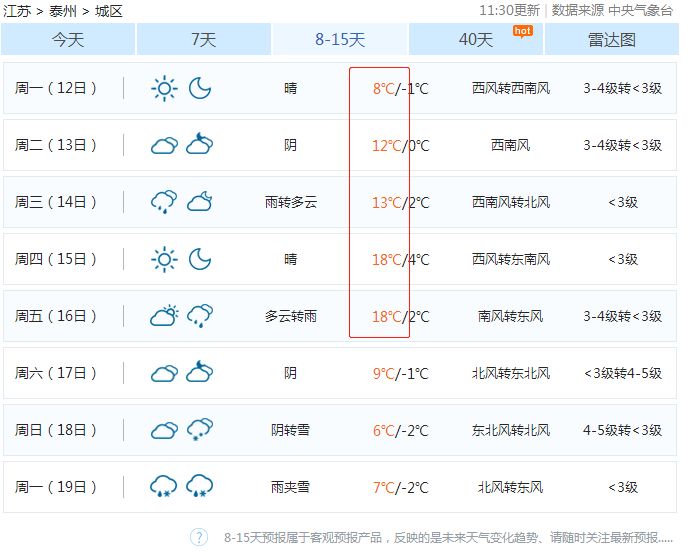This screenshot has width=693, height=553.
Task: Click the overcast day icon for 周六 17日
Action: 164,373
